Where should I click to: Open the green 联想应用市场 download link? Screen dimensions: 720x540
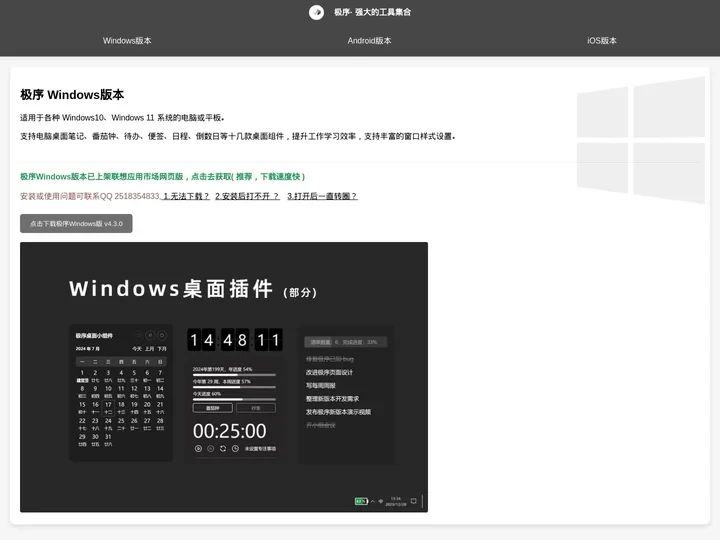[x=163, y=176]
